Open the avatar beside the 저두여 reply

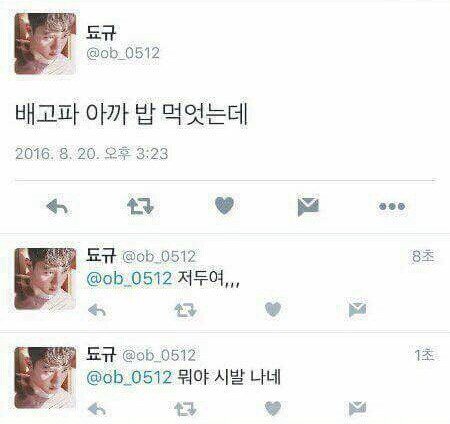click(45, 279)
